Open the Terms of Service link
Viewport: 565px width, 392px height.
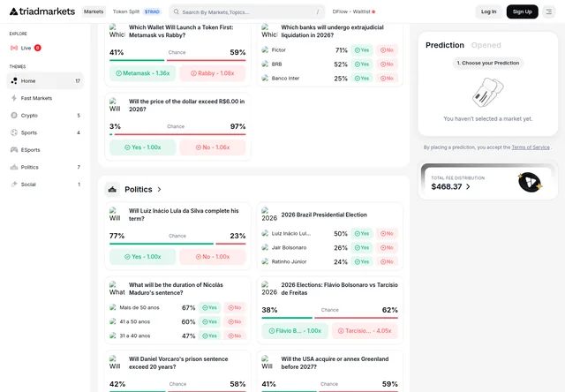click(531, 147)
